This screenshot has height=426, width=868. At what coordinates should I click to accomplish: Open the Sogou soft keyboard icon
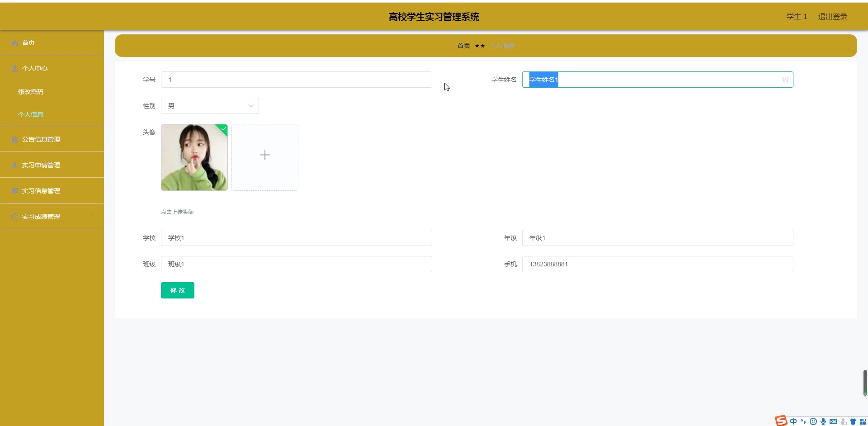(833, 421)
